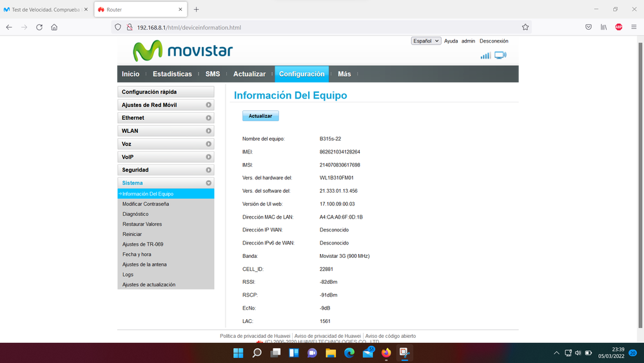Open Firefox from the Windows taskbar
Image resolution: width=644 pixels, height=363 pixels.
point(386,353)
